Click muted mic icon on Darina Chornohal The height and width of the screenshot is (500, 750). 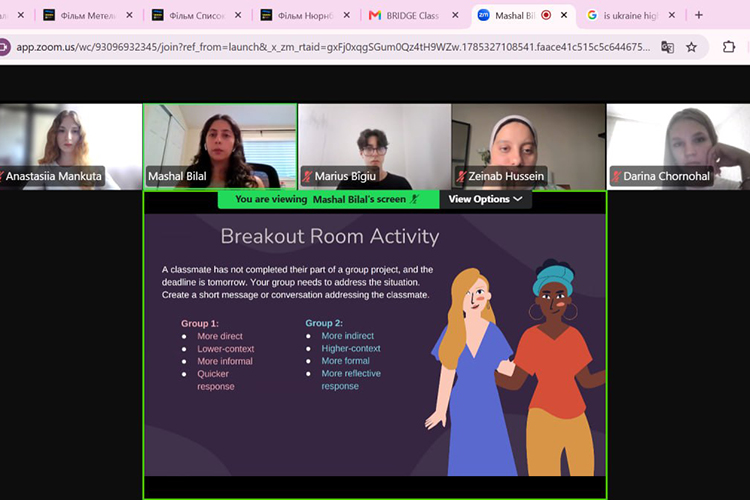coord(616,177)
